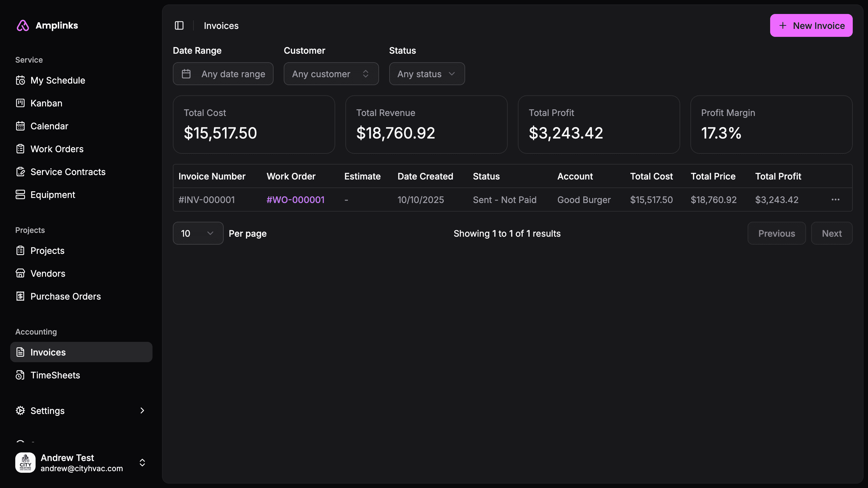This screenshot has width=868, height=488.
Task: Open the My Schedule icon
Action: coord(20,81)
